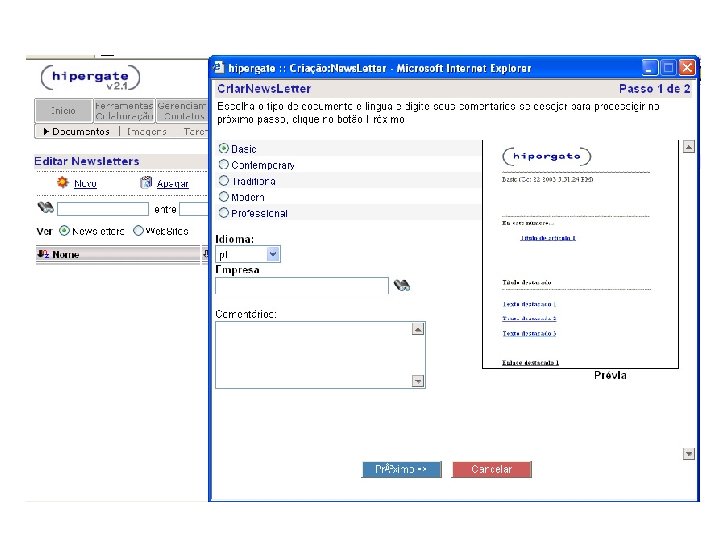Click the binoculars search icon under Editar Newsletters
Image resolution: width=720 pixels, height=540 pixels.
pos(45,208)
